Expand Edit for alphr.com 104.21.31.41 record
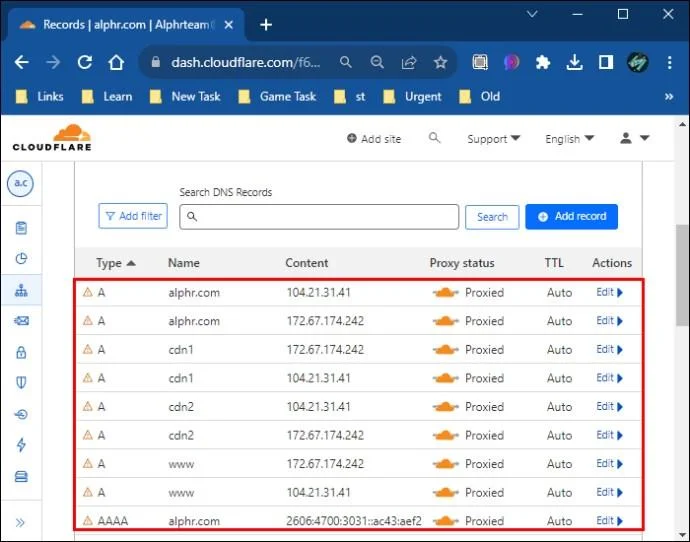 [x=609, y=292]
